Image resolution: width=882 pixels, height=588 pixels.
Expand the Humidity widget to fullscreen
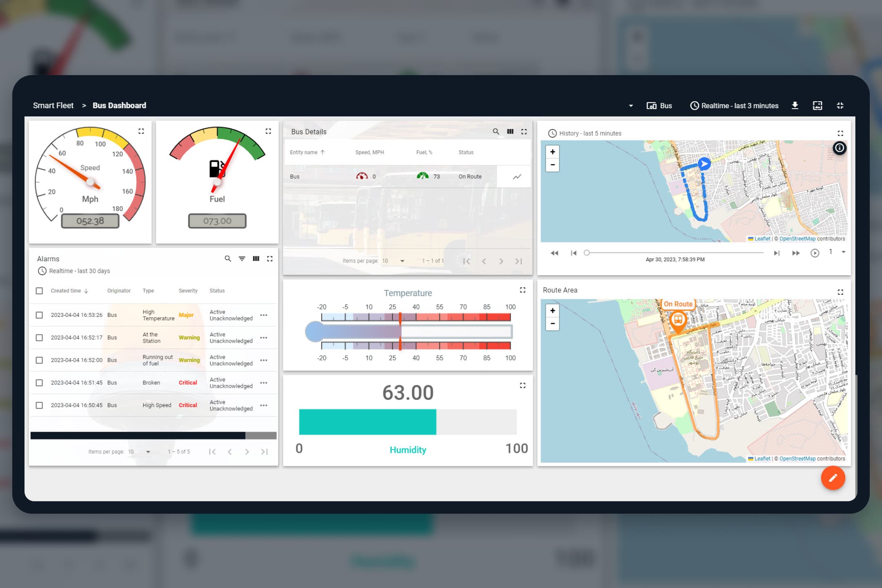click(x=523, y=385)
